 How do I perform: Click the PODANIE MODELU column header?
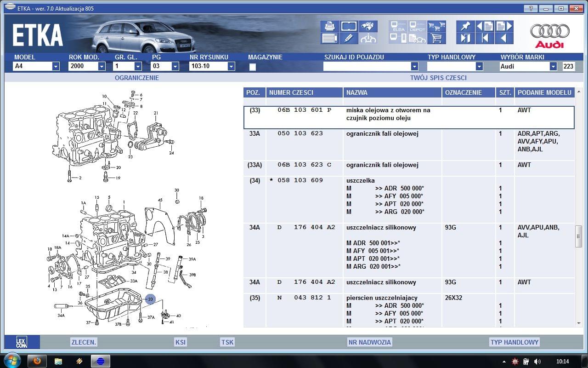tap(544, 92)
